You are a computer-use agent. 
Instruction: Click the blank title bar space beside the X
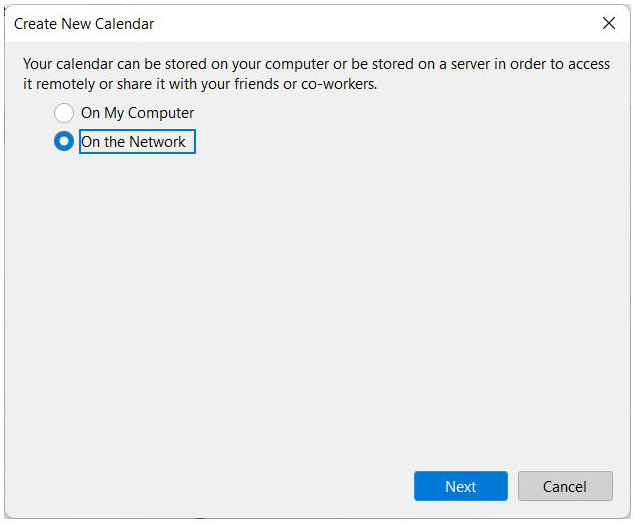375,24
